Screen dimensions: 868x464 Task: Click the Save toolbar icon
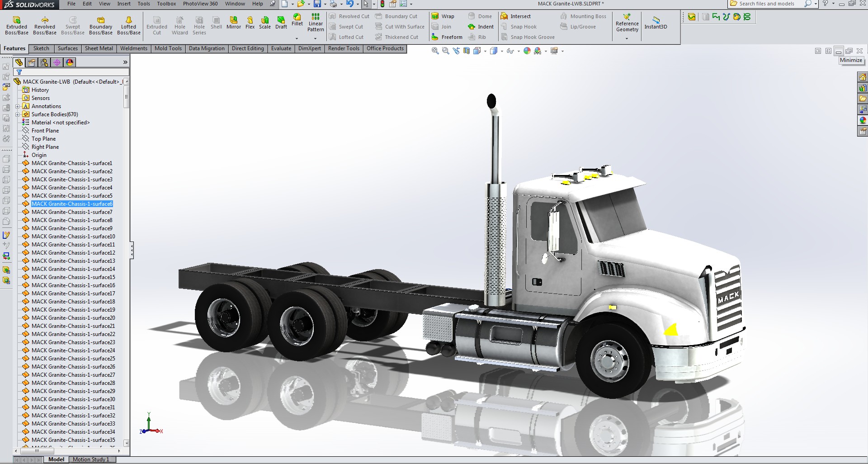(x=317, y=4)
